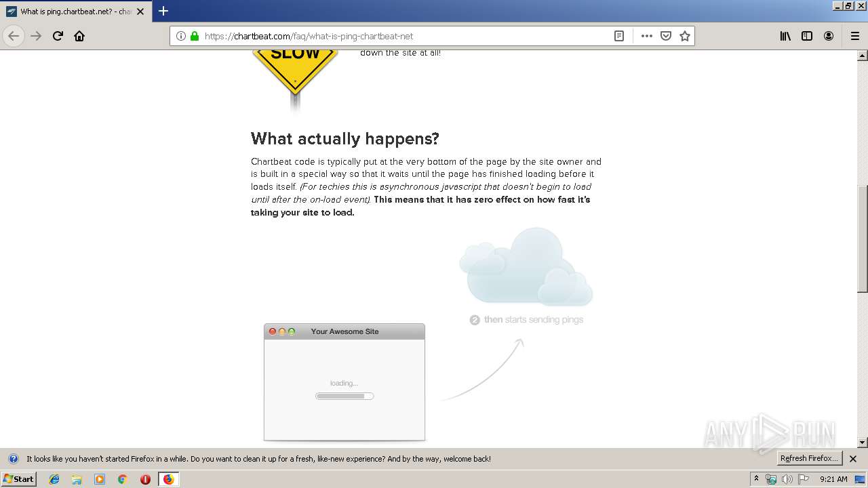The height and width of the screenshot is (488, 868).
Task: Open the page actions three-dots menu
Action: (x=647, y=36)
